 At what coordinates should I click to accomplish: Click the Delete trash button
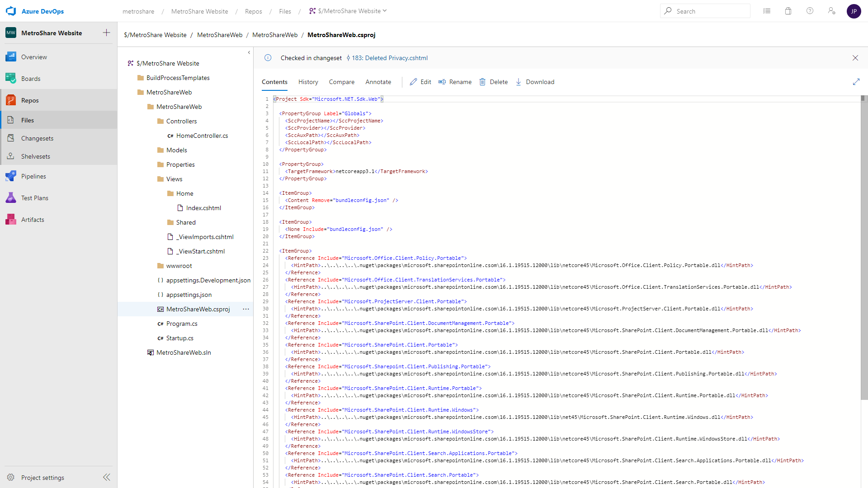493,82
